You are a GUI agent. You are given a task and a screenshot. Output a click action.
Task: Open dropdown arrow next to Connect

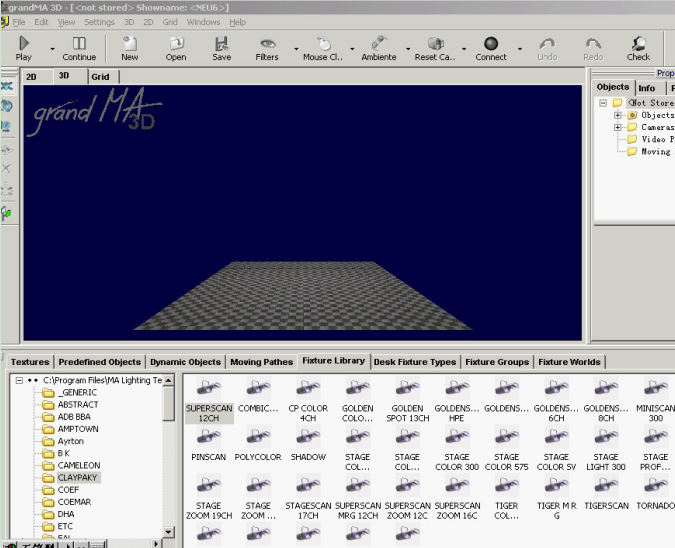click(520, 49)
